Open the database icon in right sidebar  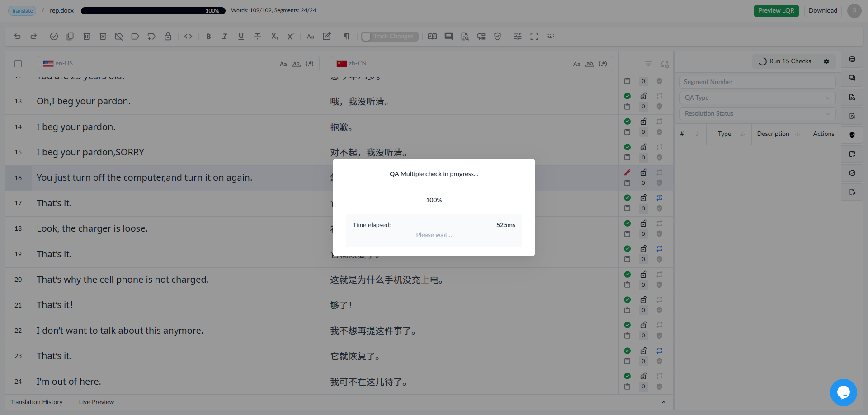[x=852, y=59]
